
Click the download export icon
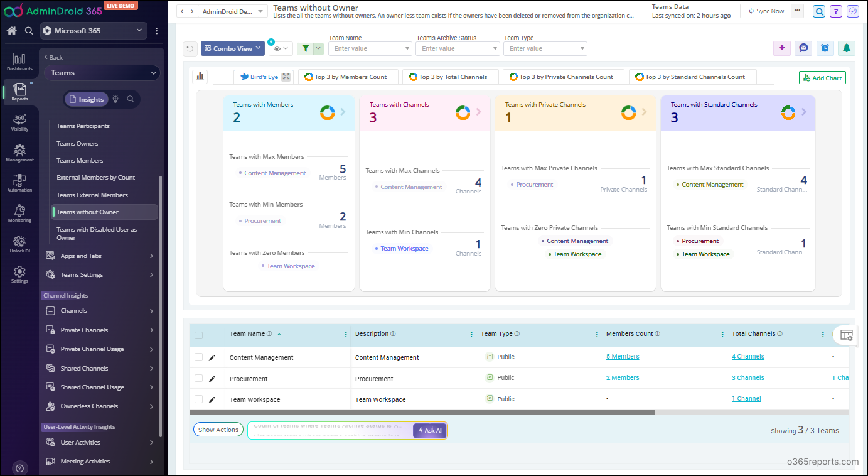point(782,48)
